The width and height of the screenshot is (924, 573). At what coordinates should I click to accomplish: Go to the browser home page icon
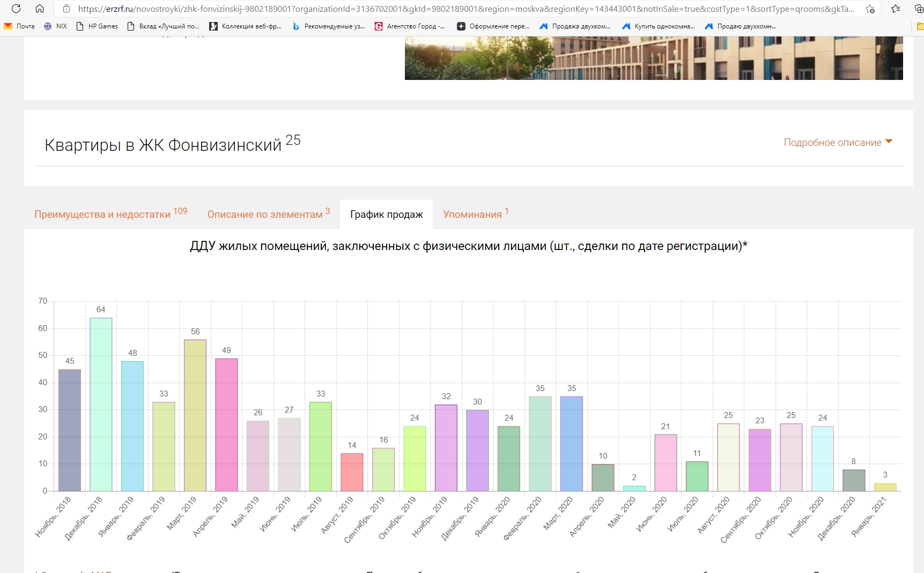40,9
